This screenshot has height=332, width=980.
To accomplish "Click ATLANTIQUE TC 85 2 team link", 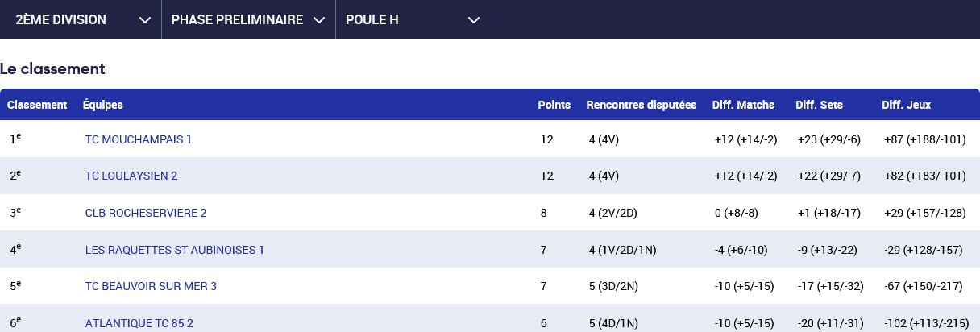I will pos(139,323).
